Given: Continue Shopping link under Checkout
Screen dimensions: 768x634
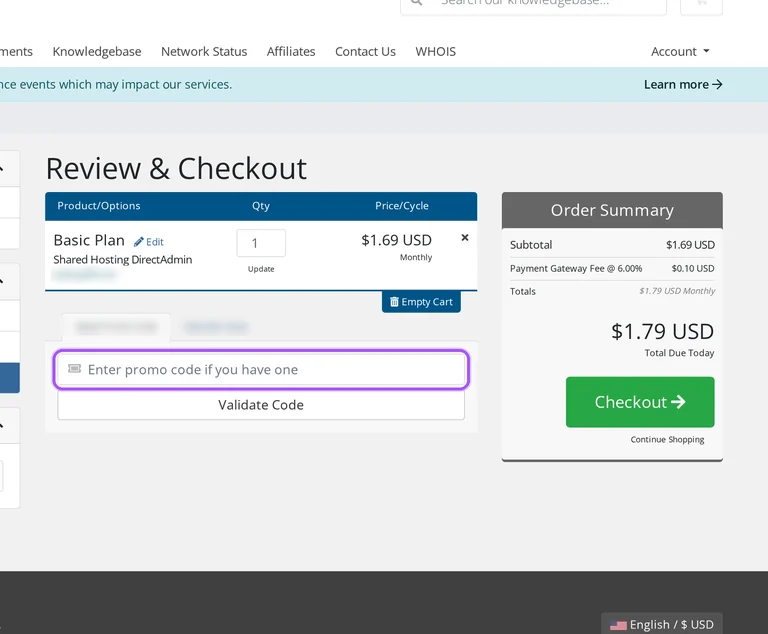Looking at the screenshot, I should click(667, 439).
